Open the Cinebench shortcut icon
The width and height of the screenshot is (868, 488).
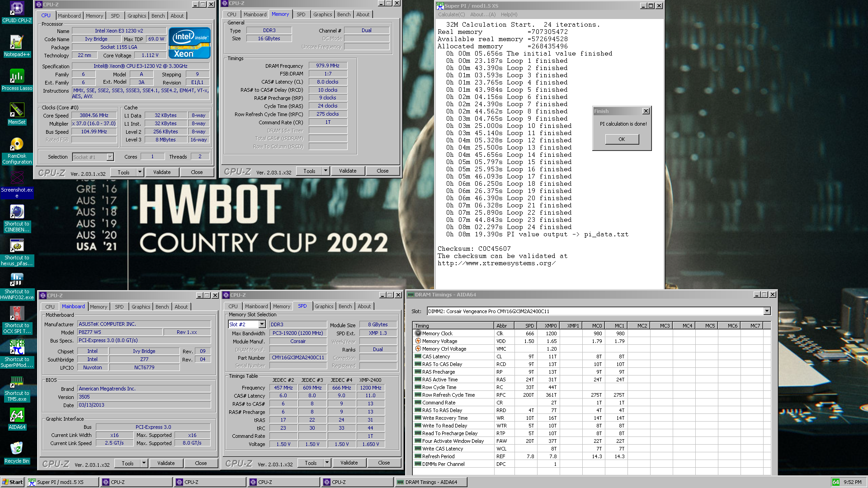(x=17, y=218)
